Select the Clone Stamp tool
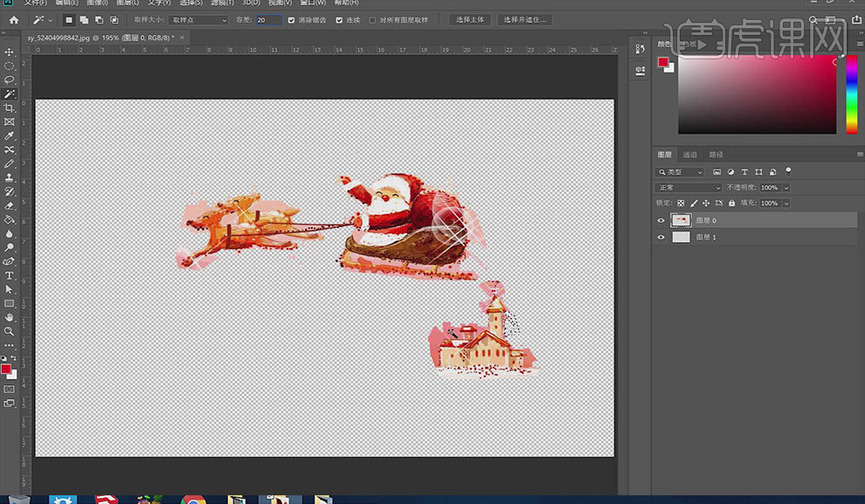 [x=10, y=177]
